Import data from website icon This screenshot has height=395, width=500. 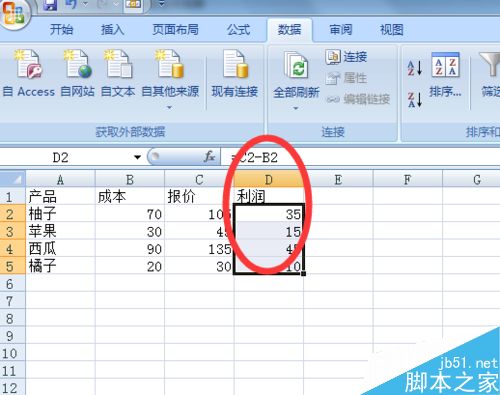point(78,64)
